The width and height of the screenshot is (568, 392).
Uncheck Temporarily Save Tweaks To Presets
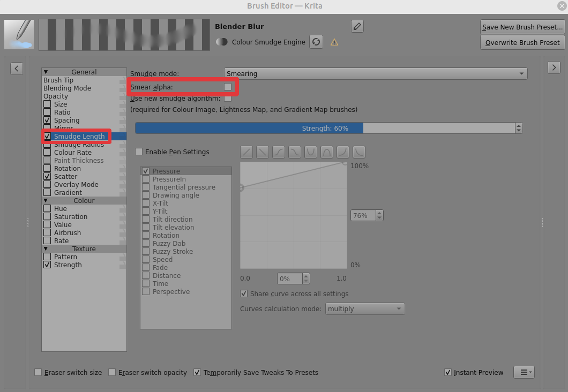coord(197,373)
